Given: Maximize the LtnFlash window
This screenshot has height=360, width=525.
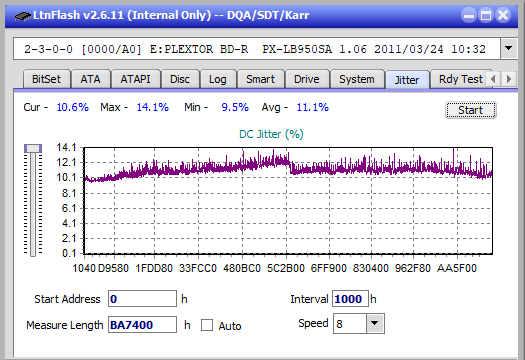Looking at the screenshot, I should 486,15.
